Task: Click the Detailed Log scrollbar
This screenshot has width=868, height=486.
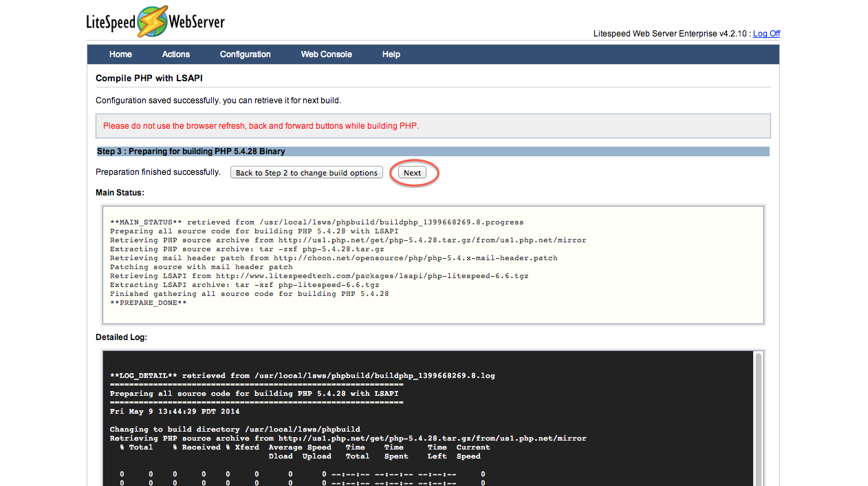Action: 758,419
